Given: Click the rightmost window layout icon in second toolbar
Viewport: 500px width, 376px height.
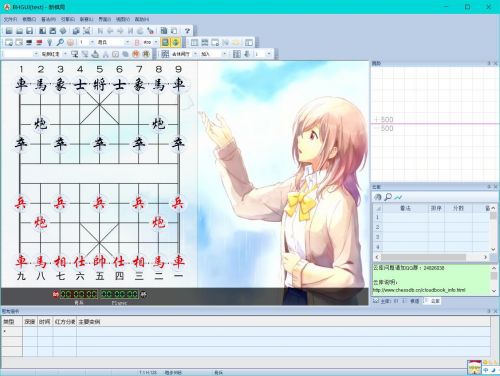Looking at the screenshot, I should tap(249, 42).
